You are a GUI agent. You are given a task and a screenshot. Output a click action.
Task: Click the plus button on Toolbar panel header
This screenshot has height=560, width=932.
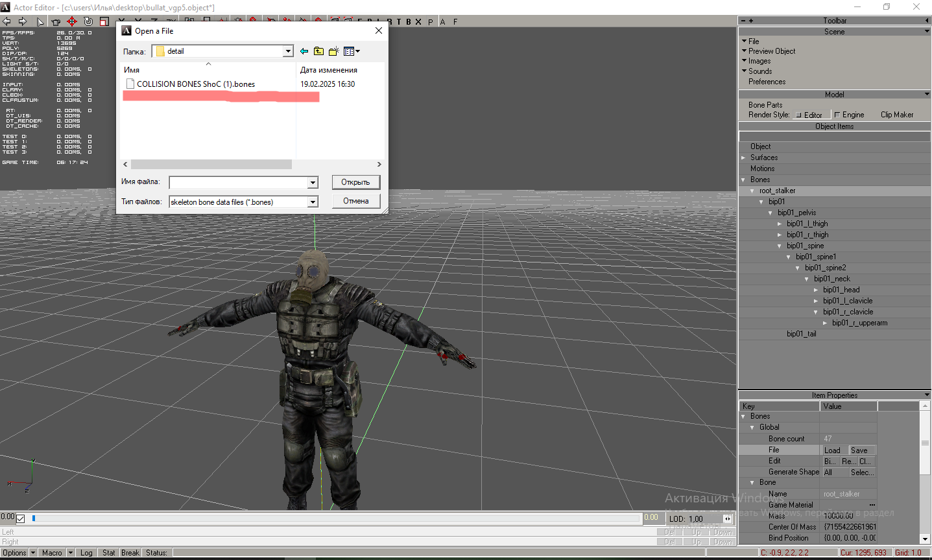[x=751, y=21]
